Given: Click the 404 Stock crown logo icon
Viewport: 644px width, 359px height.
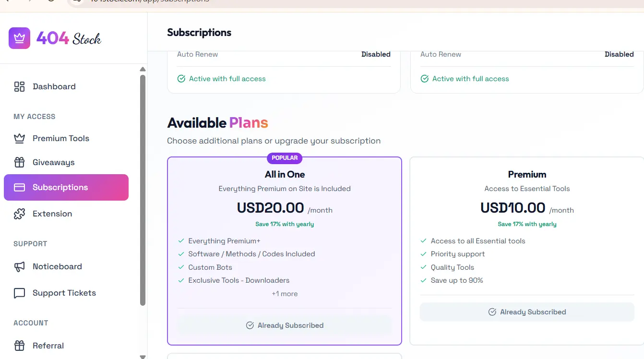Looking at the screenshot, I should (19, 38).
